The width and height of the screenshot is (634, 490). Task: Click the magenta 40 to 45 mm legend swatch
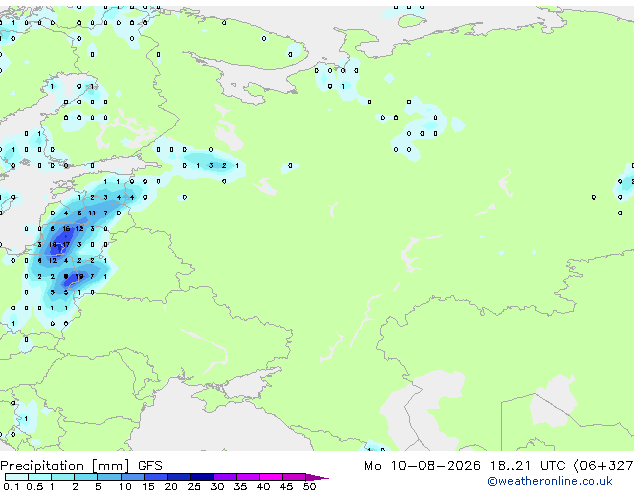pyautogui.click(x=271, y=477)
